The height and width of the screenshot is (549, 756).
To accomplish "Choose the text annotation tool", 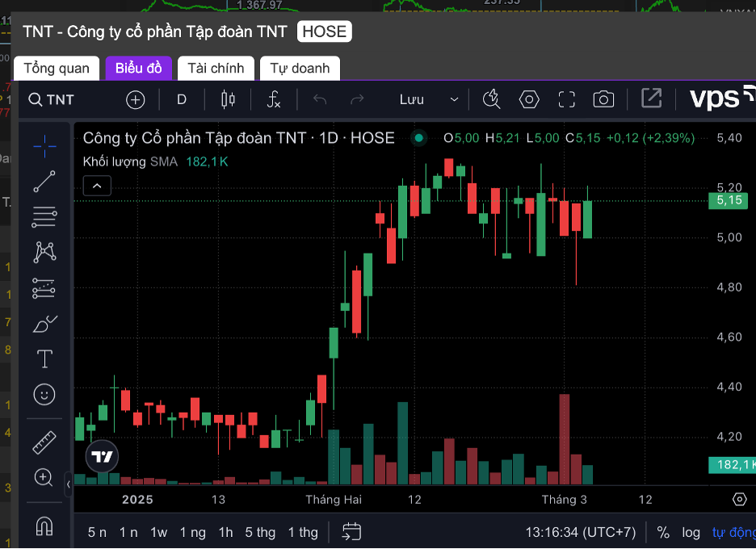I will pos(44,358).
